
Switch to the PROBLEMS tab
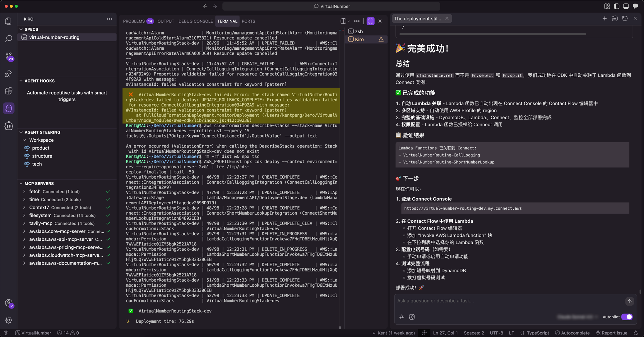pyautogui.click(x=134, y=21)
